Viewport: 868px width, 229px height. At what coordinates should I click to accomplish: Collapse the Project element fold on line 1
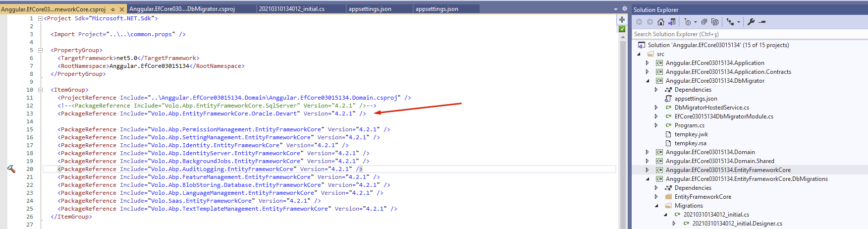coord(40,18)
